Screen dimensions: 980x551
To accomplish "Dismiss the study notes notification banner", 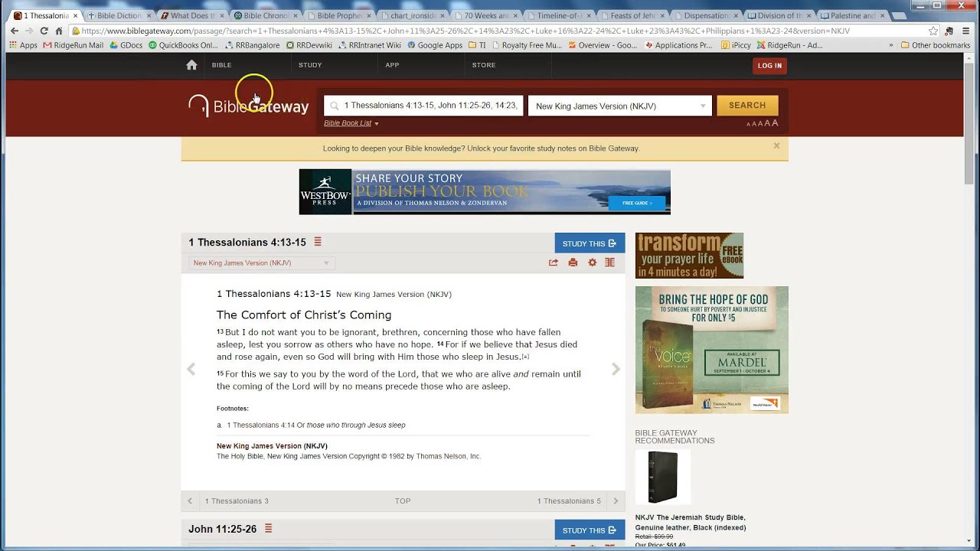I will (x=776, y=145).
